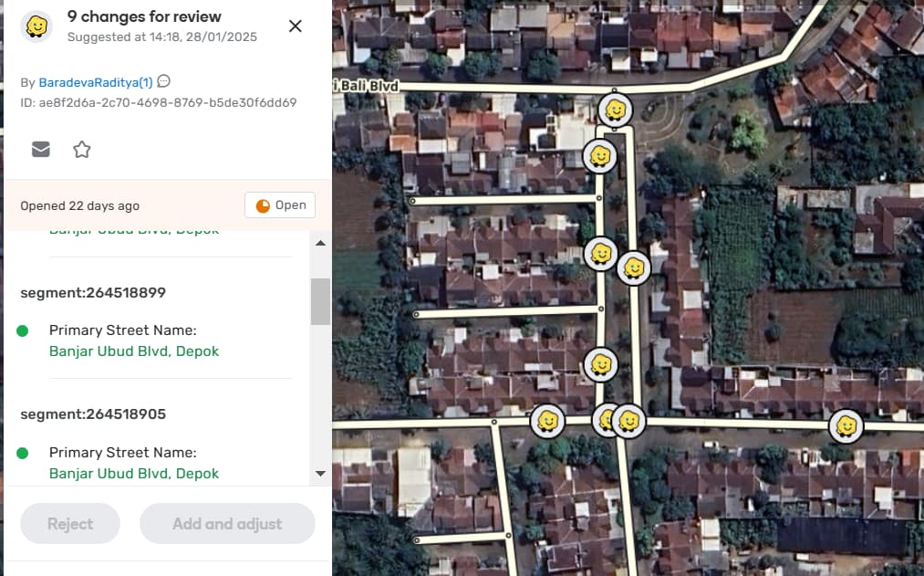
Task: Click the envelope message icon
Action: click(x=41, y=150)
